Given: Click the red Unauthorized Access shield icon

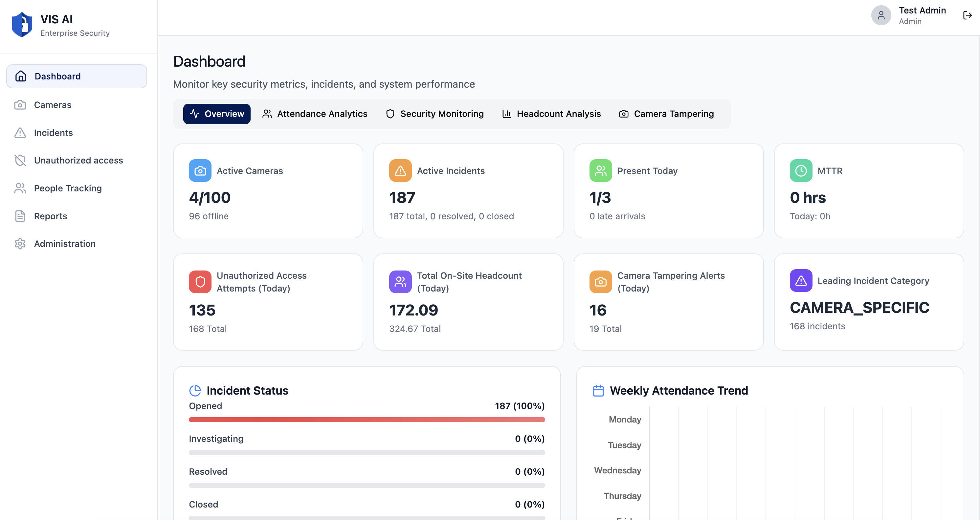Looking at the screenshot, I should pyautogui.click(x=200, y=281).
